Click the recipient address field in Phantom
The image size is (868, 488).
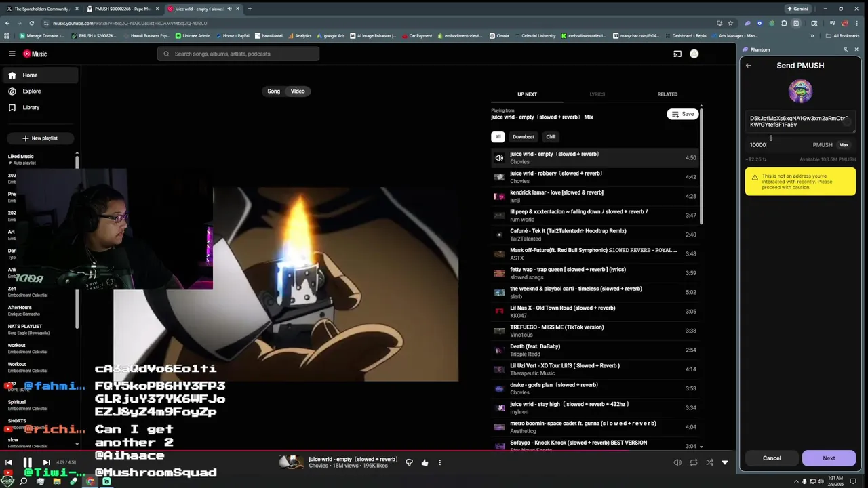800,121
